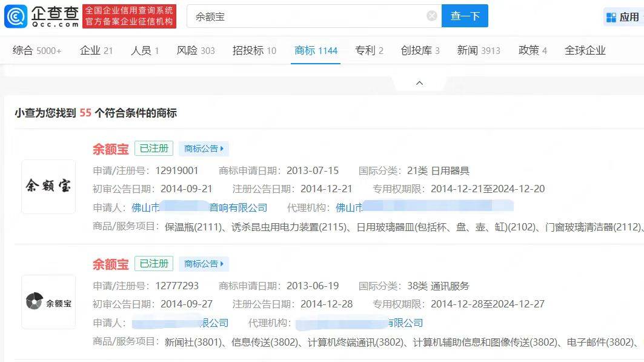Clear the search box text
Viewport: 644px width, 362px height.
click(x=431, y=16)
